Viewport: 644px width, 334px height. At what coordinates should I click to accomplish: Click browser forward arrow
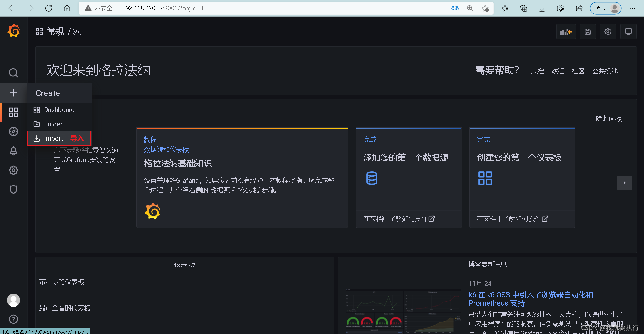coord(30,8)
